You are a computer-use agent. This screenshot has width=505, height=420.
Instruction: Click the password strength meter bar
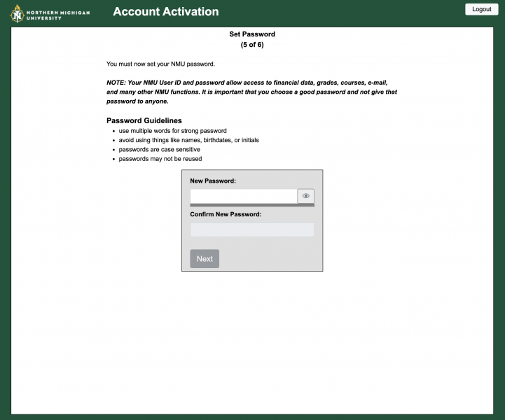(x=252, y=205)
